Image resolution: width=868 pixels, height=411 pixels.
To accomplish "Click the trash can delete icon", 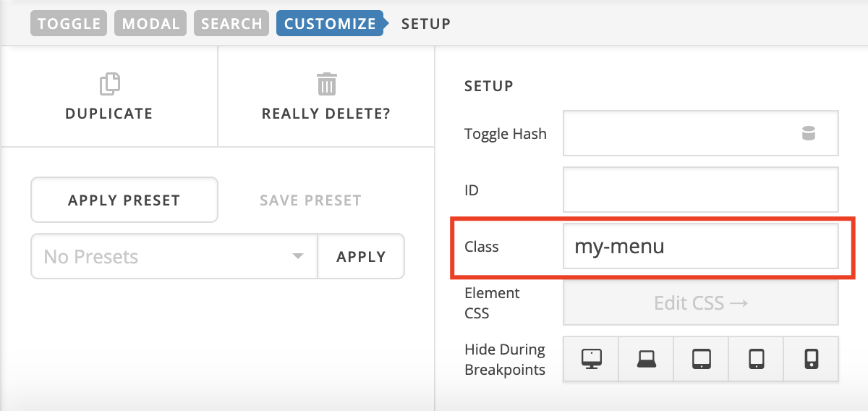I will (326, 84).
